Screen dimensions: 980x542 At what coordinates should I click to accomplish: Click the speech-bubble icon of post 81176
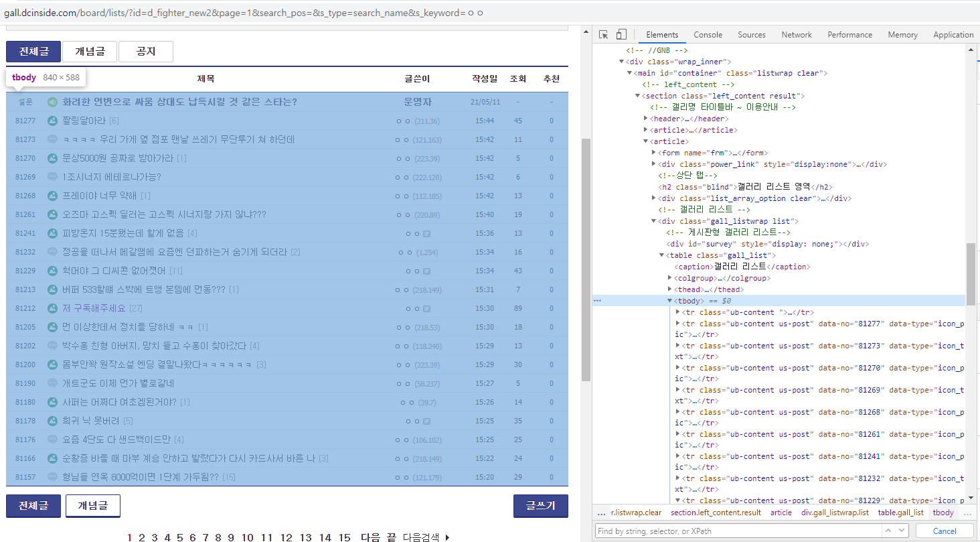click(52, 439)
